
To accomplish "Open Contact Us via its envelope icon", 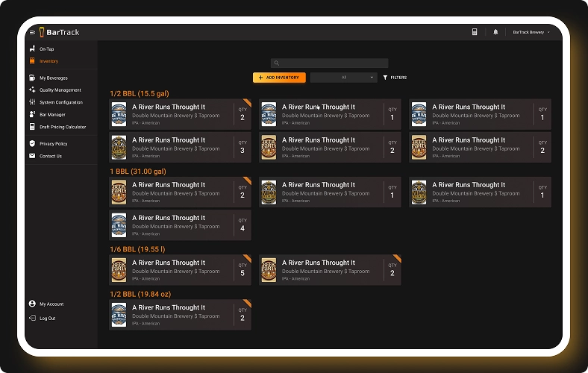I will pos(32,156).
